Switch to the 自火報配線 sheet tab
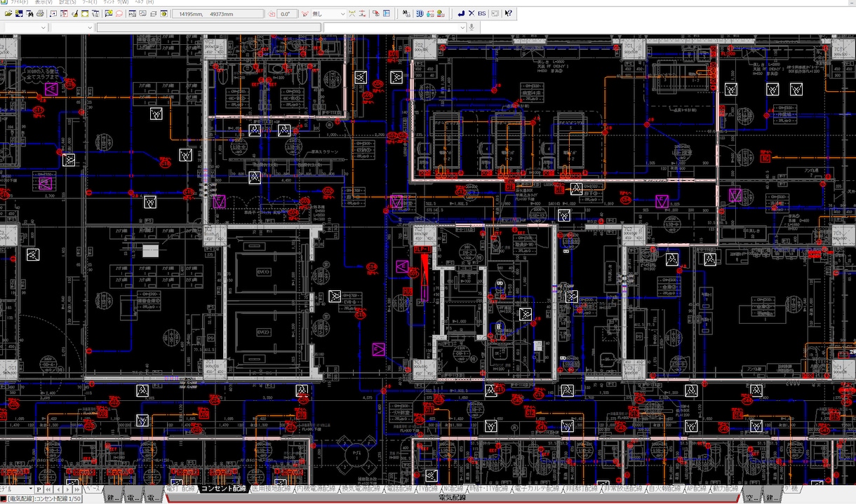Image resolution: width=856 pixels, height=504 pixels. click(664, 489)
